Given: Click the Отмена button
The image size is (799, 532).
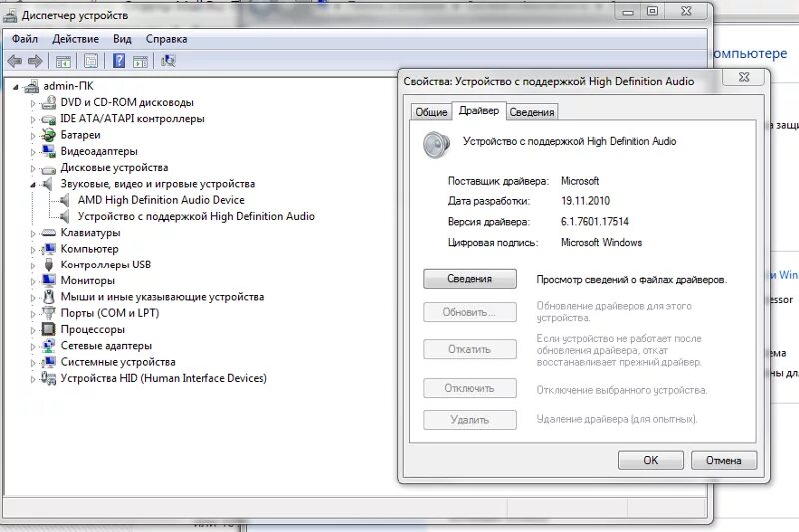Looking at the screenshot, I should pyautogui.click(x=723, y=461).
